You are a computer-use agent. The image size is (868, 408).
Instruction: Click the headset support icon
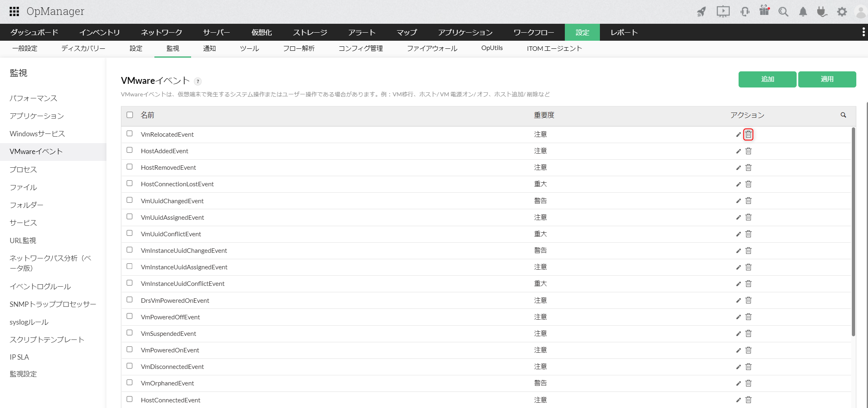point(745,11)
